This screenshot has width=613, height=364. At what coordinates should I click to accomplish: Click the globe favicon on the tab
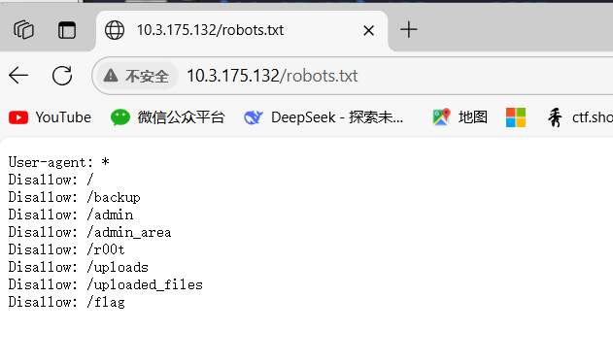click(x=115, y=30)
